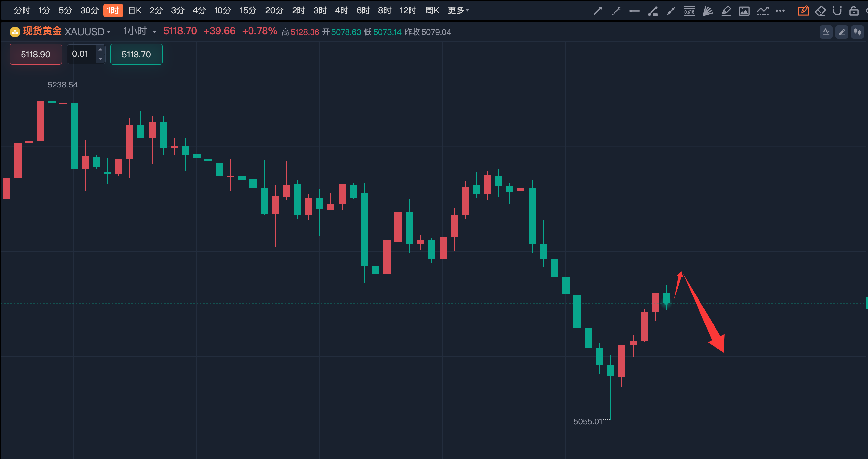Toggle the orange drawing mode button
868x459 pixels.
tap(803, 11)
